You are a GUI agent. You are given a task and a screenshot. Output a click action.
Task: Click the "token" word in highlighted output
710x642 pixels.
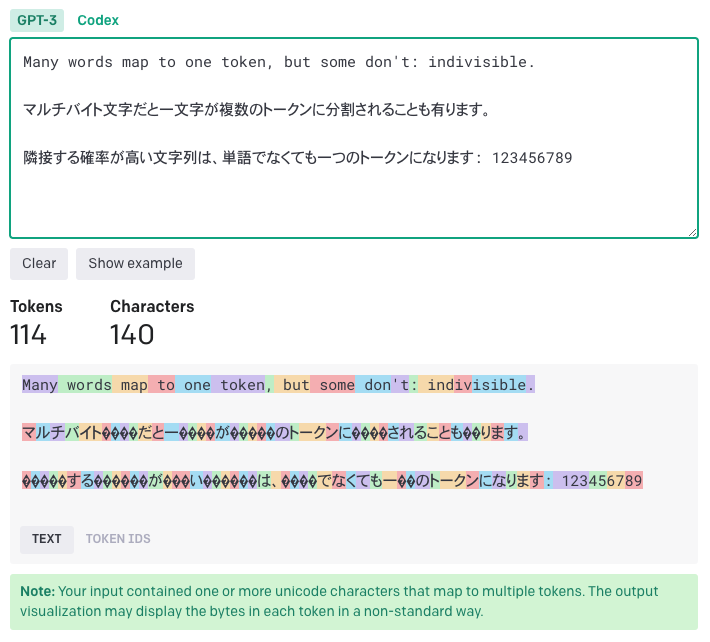click(x=243, y=385)
